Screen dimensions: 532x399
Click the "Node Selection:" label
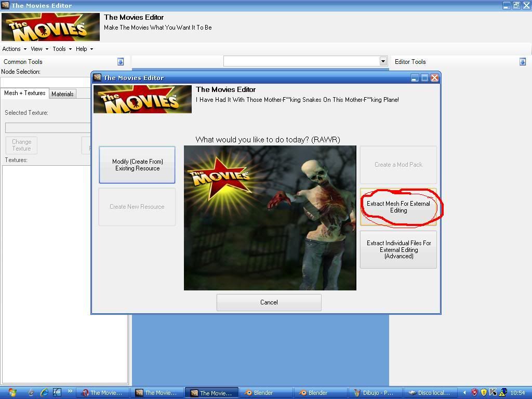tap(21, 72)
